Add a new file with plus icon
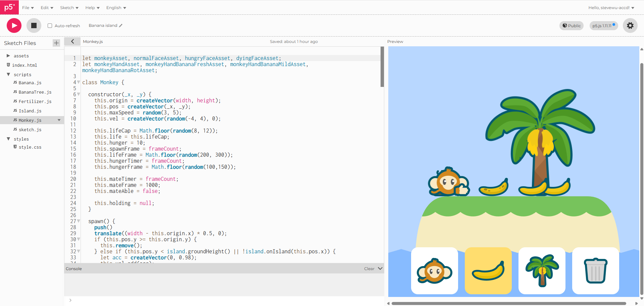 tap(56, 43)
